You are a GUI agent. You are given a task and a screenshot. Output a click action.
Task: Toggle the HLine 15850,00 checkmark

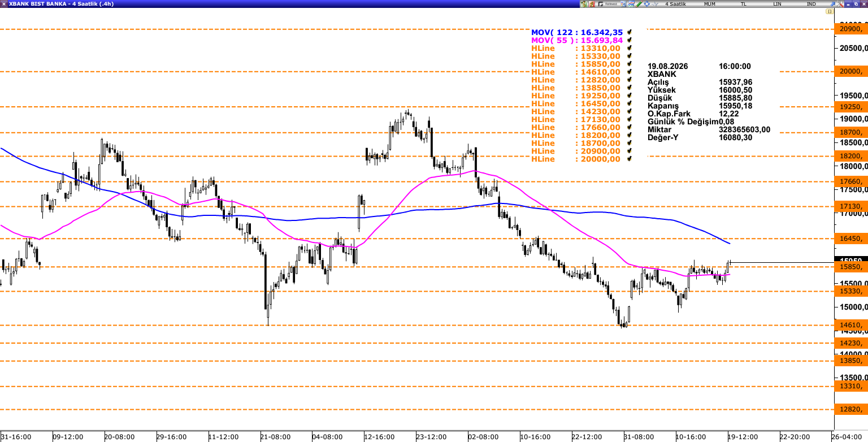point(629,64)
